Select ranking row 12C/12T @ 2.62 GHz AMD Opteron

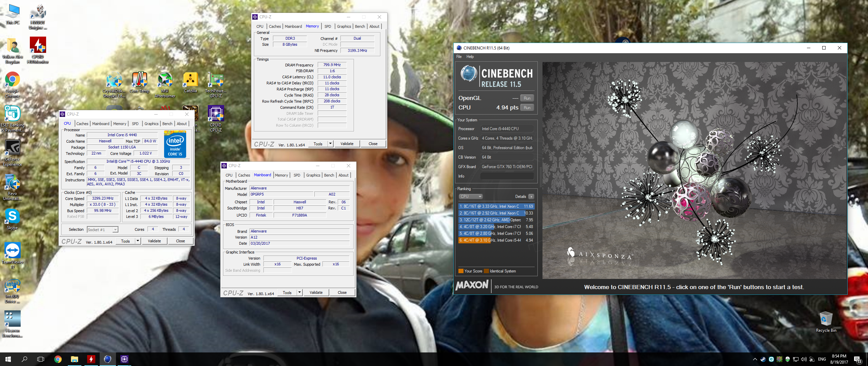(496, 220)
